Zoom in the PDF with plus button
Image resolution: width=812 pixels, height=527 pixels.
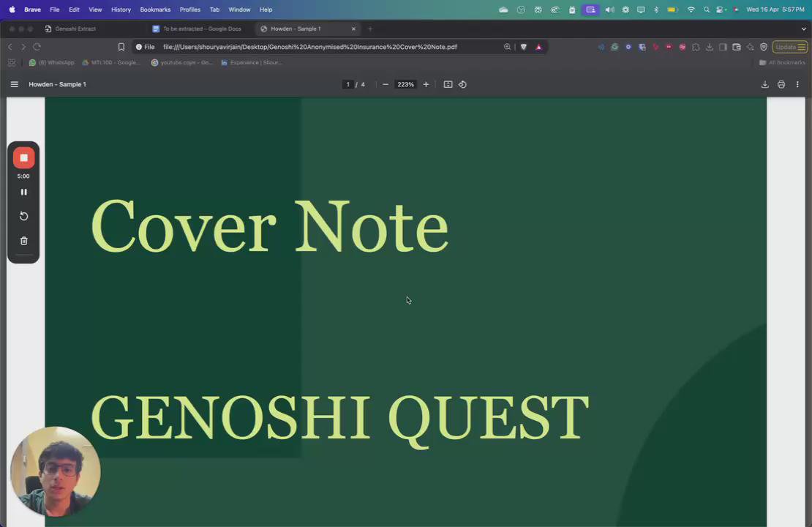tap(426, 84)
